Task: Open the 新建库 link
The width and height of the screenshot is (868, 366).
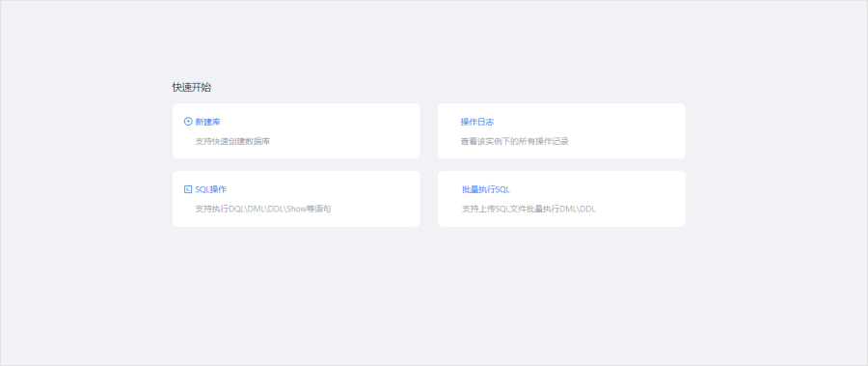Action: click(207, 122)
